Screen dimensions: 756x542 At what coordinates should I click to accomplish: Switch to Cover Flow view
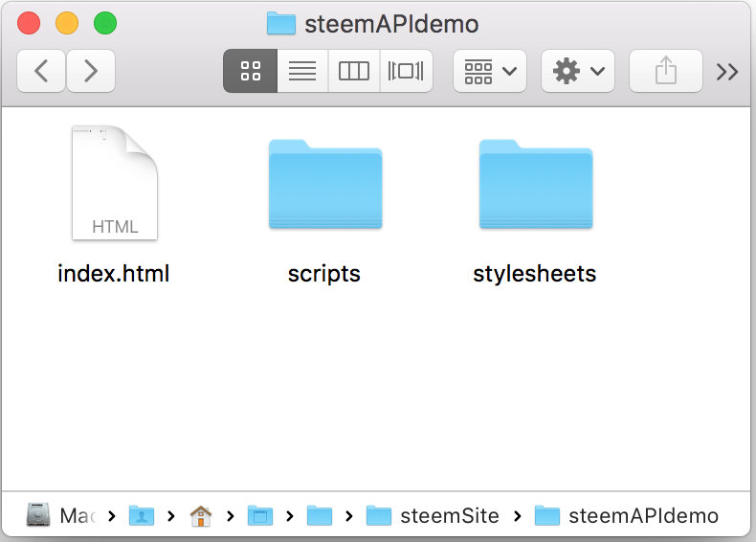coord(406,71)
